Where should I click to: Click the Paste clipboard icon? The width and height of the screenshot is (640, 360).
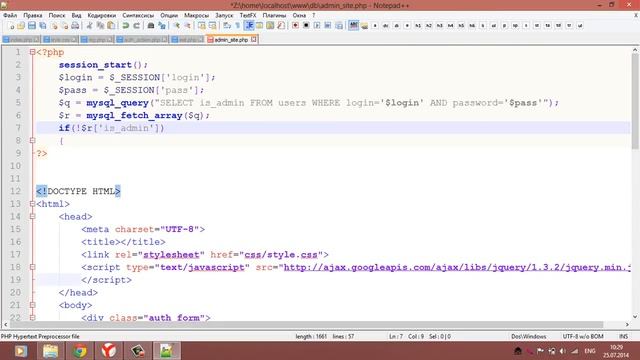click(x=111, y=26)
